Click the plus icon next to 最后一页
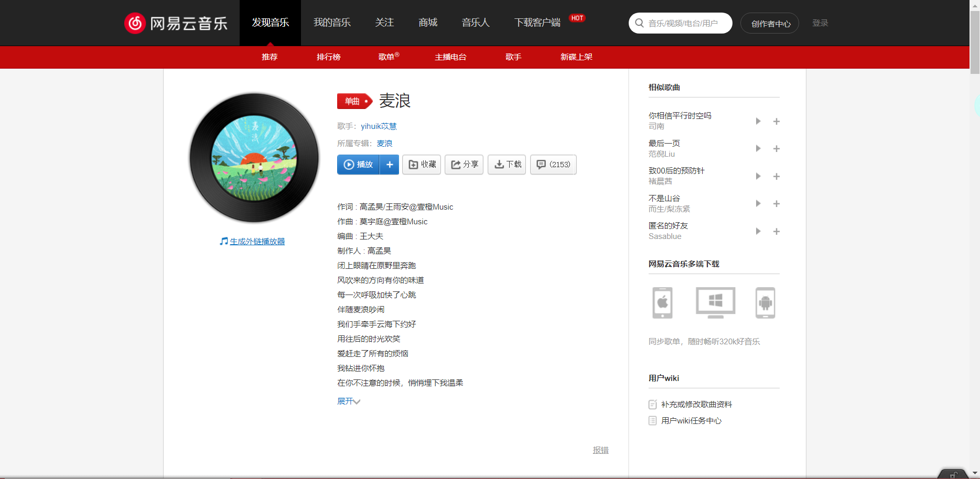Viewport: 980px width, 479px height. coord(777,148)
